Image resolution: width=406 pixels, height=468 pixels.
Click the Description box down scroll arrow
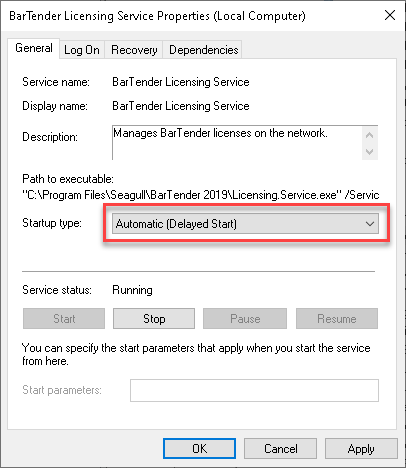click(x=369, y=152)
